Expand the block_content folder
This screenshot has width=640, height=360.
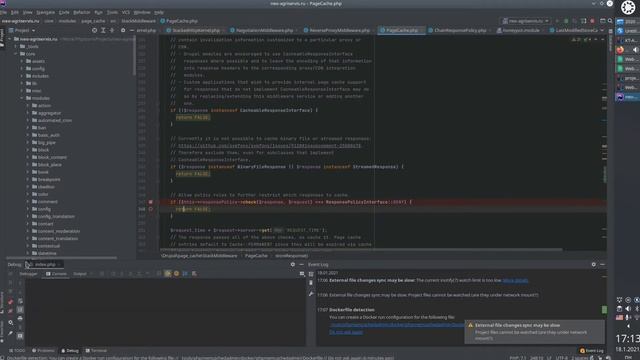(28, 157)
